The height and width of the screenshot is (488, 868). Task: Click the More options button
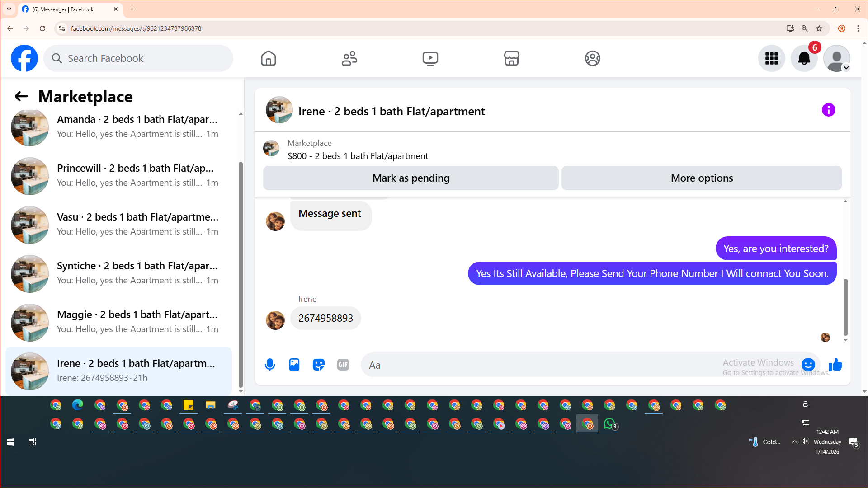click(x=701, y=178)
